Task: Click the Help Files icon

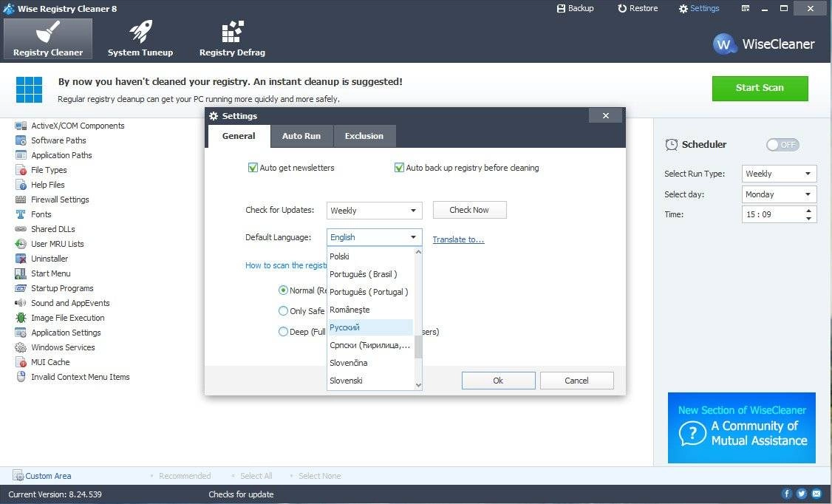Action: coord(21,185)
